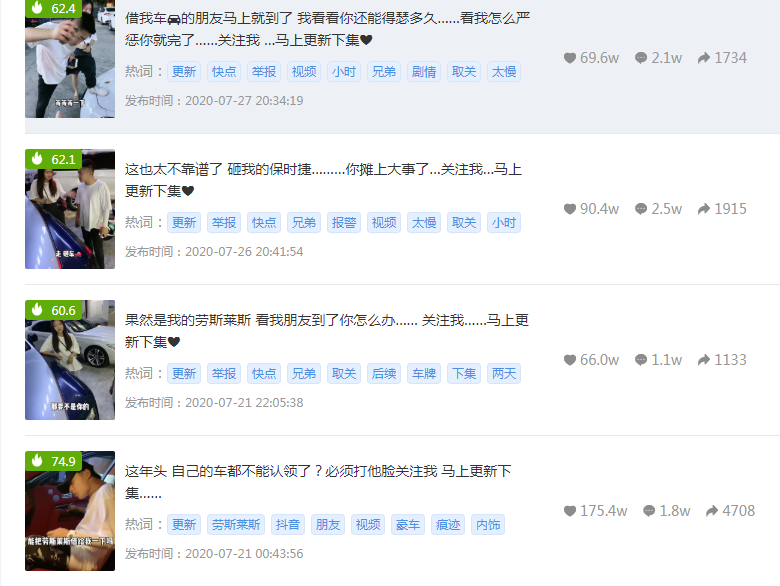Click the heart icon beside 90.4w likes
The width and height of the screenshot is (780, 586).
pos(570,209)
